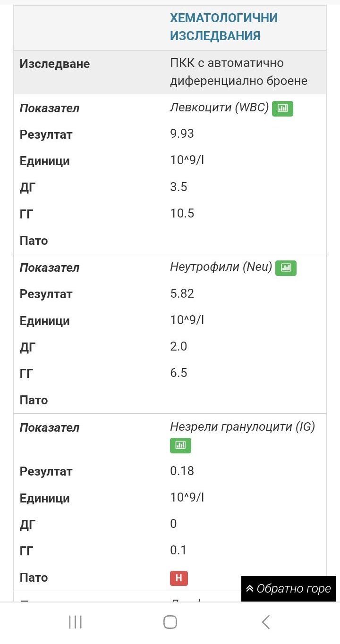Open the chart icon beside Левкоцити (WBC)
The width and height of the screenshot is (340, 644).
[x=282, y=109]
